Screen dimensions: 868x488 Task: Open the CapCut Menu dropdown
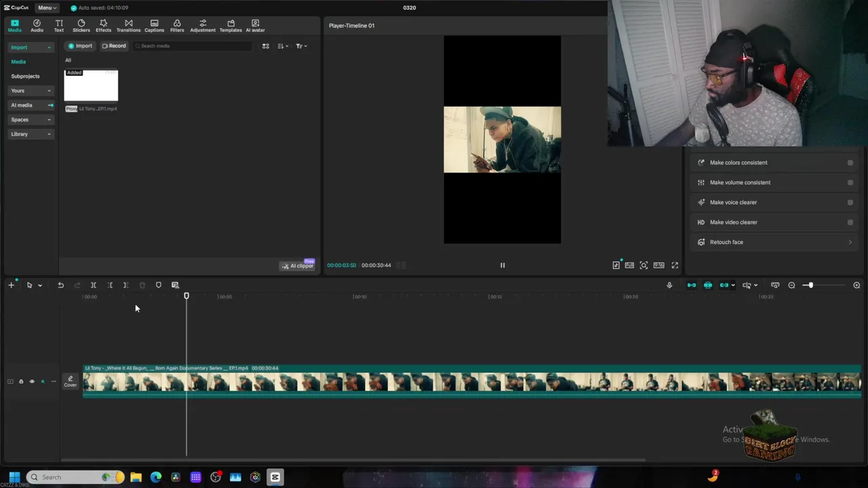coord(47,7)
